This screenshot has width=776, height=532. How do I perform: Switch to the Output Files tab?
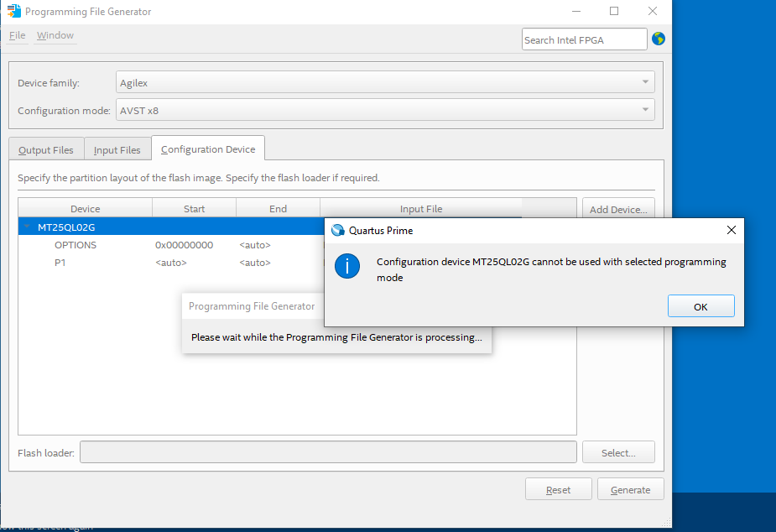(46, 149)
